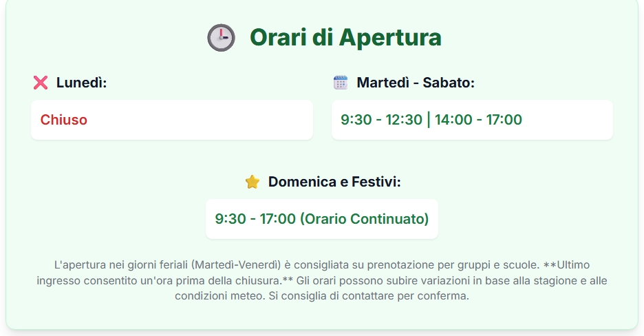
Task: Click the "Martedì - Sabato:" label
Action: point(416,83)
